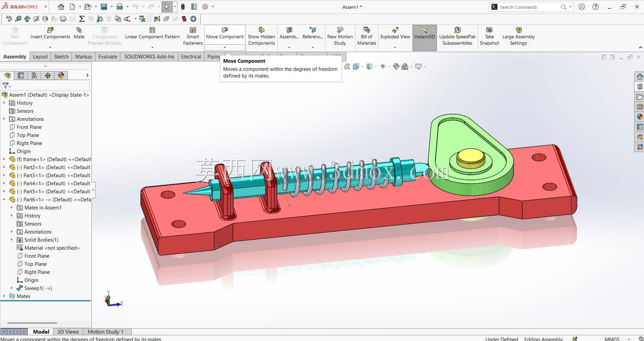Switch to ConfigurationManager tab
Viewport: 644px width, 341px height.
(x=34, y=76)
